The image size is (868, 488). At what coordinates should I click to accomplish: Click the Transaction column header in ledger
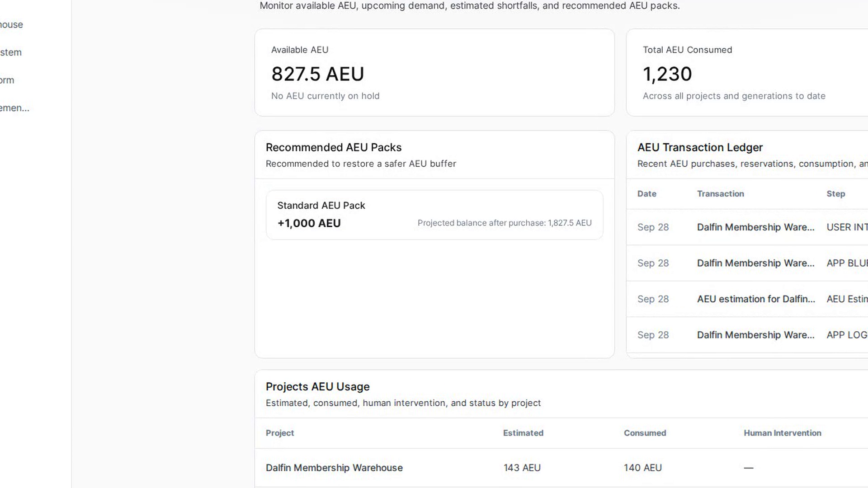click(720, 194)
